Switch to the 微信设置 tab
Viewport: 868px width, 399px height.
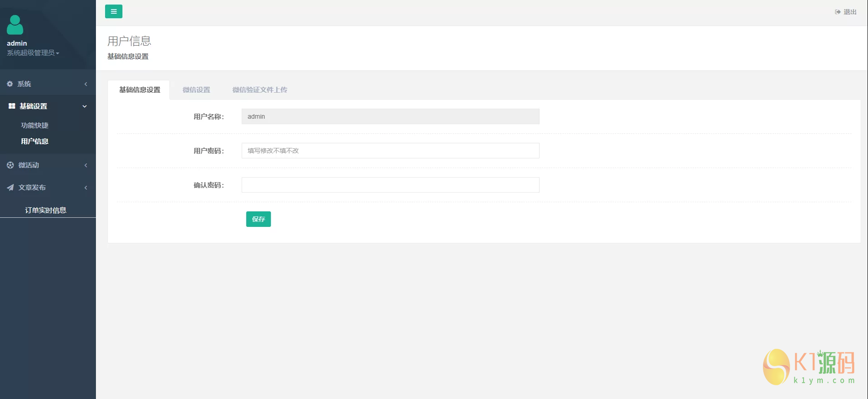click(196, 90)
